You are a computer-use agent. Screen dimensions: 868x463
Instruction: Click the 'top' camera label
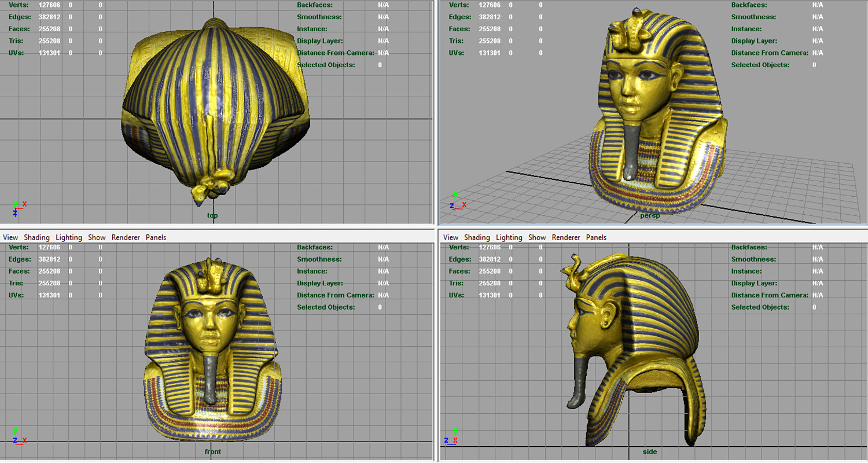click(x=212, y=216)
